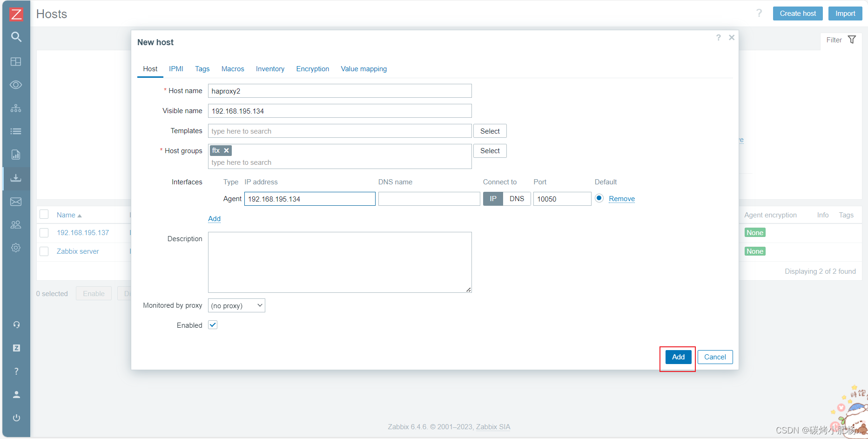This screenshot has height=439, width=868.
Task: Click the Description text area
Action: pyautogui.click(x=340, y=262)
